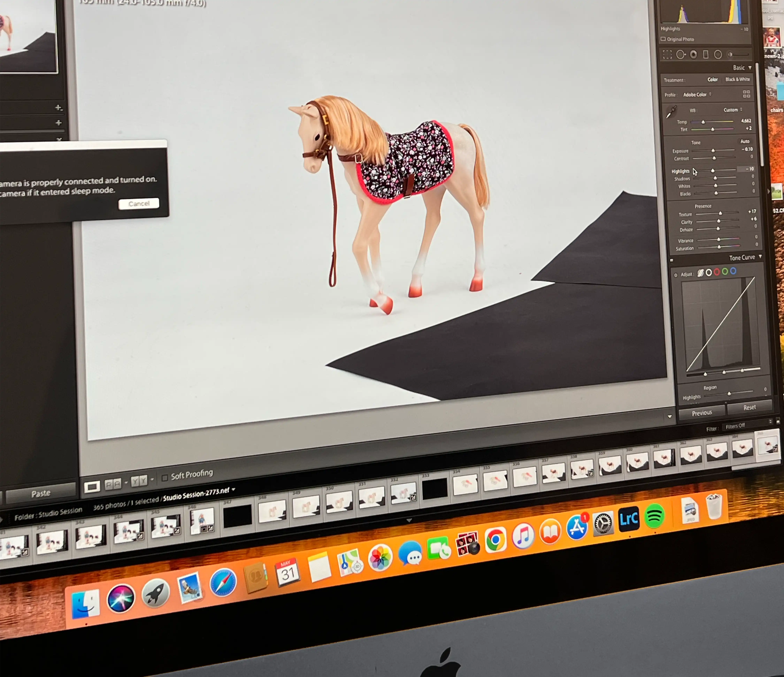Select the Adjustment Brush tool
784x677 pixels.
pos(738,55)
